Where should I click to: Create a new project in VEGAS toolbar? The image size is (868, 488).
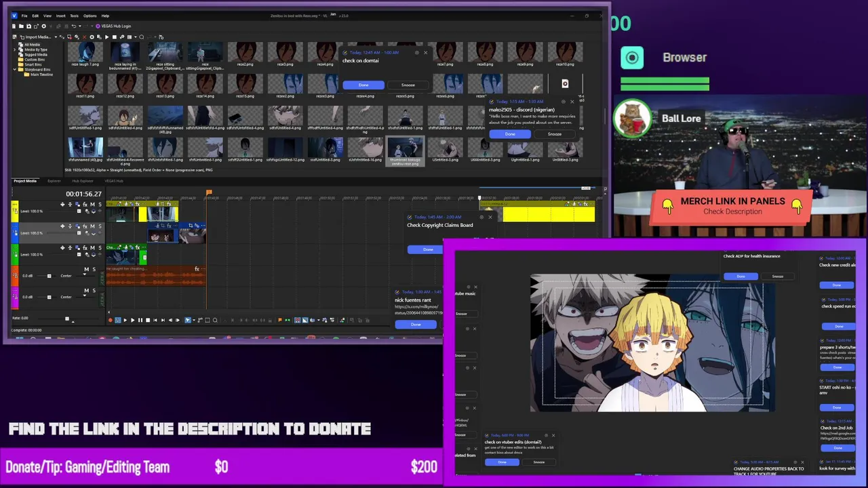pyautogui.click(x=14, y=26)
